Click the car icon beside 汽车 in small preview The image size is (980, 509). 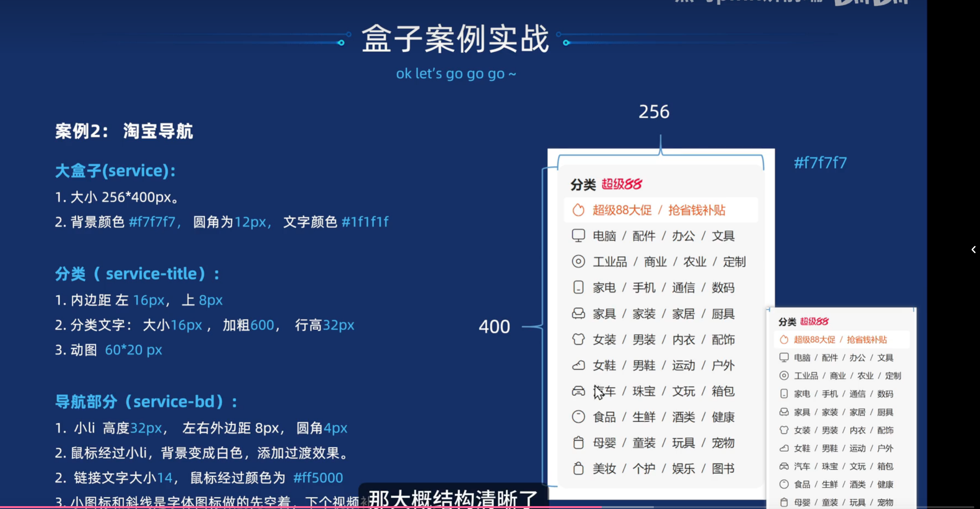[784, 466]
